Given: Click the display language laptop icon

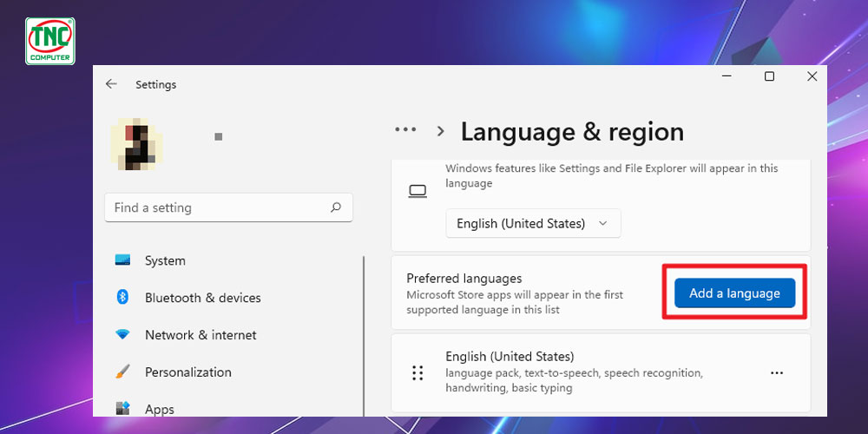Looking at the screenshot, I should [418, 192].
